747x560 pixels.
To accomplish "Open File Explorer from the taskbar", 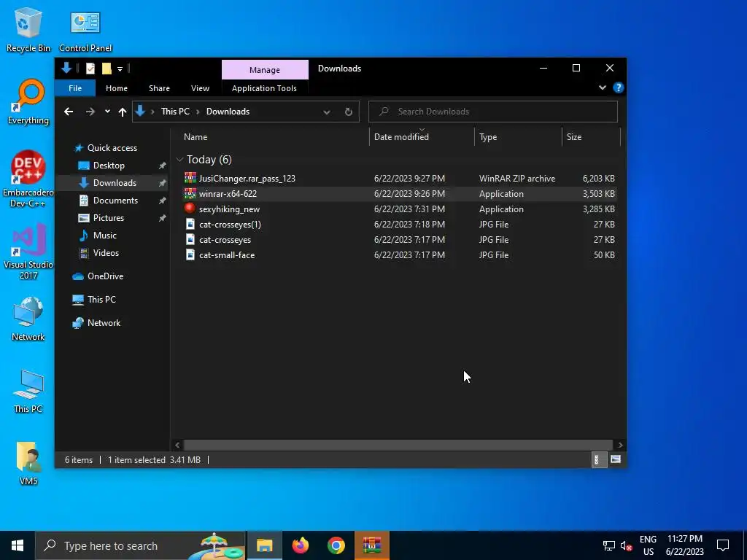I will click(x=264, y=545).
